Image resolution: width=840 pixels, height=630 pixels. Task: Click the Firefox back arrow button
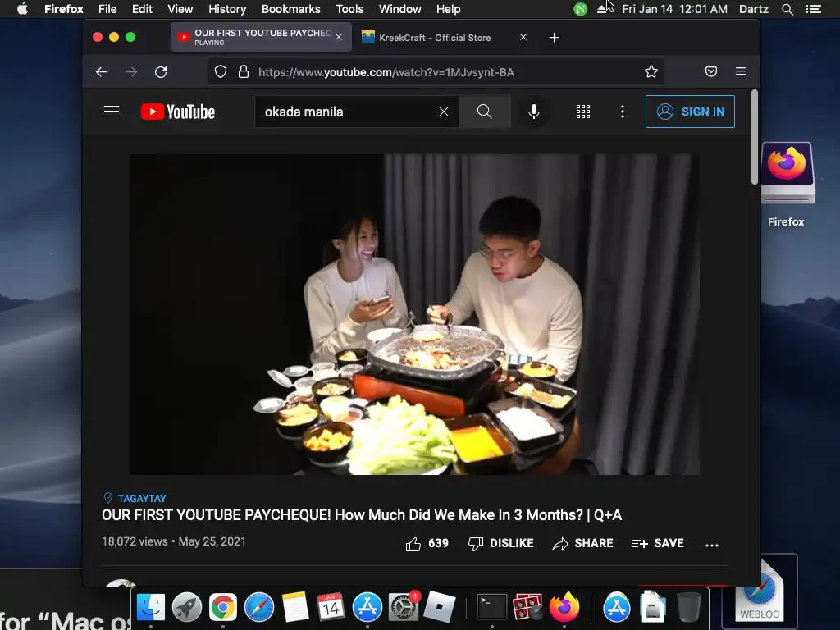pyautogui.click(x=102, y=72)
